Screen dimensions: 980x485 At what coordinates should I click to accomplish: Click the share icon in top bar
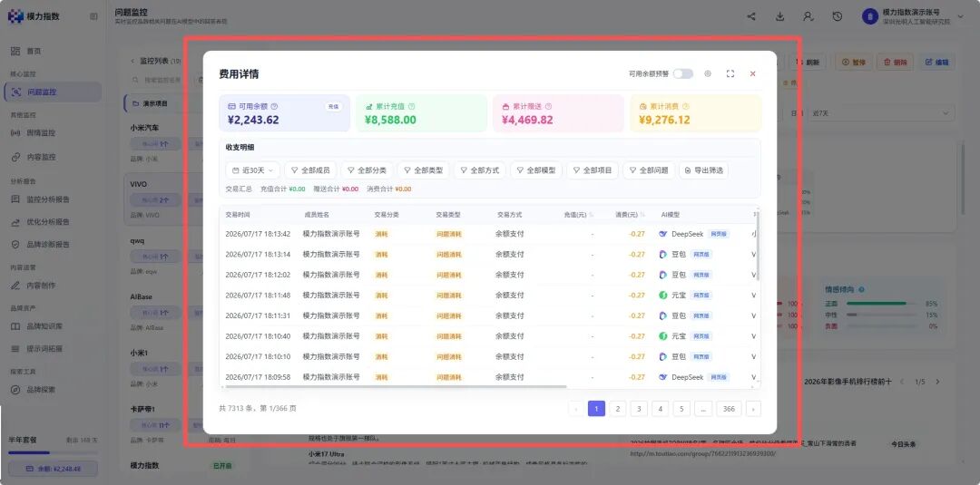coord(751,17)
